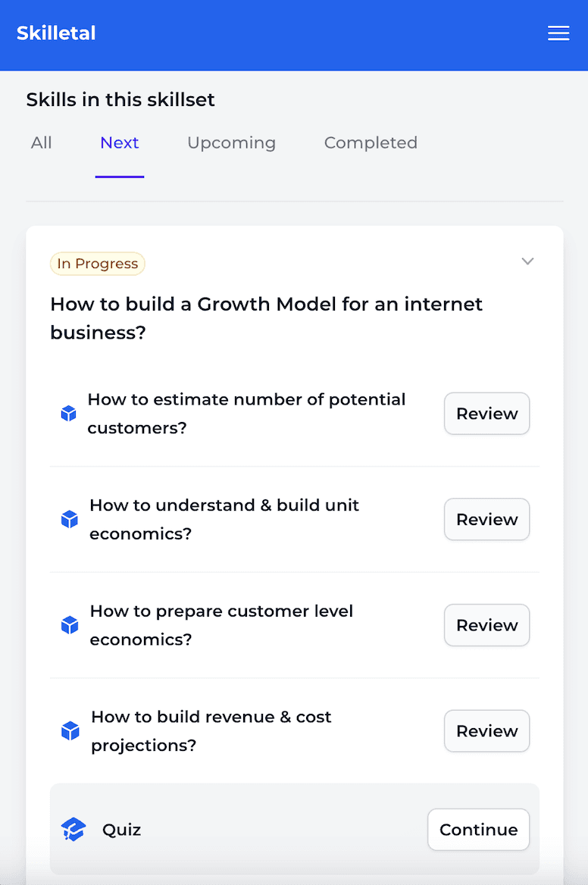Click the cube icon beside potential customers lesson
The width and height of the screenshot is (588, 885).
[x=69, y=414]
